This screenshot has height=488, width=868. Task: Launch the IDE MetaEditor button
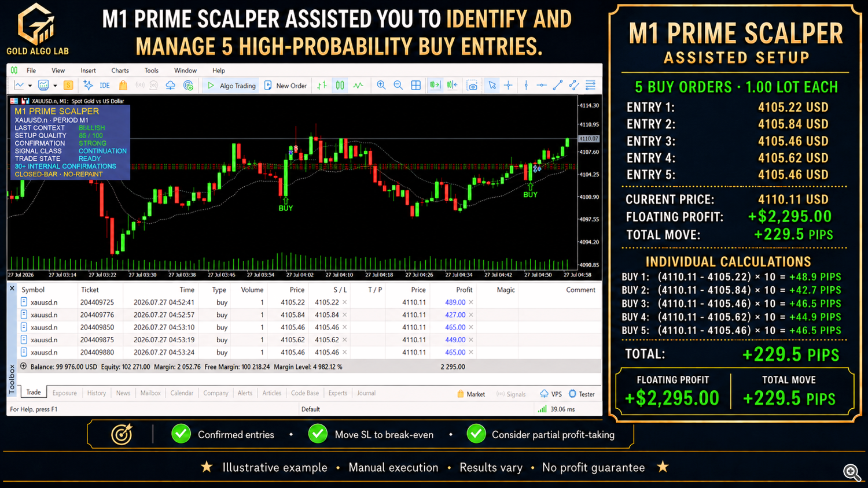tap(105, 86)
